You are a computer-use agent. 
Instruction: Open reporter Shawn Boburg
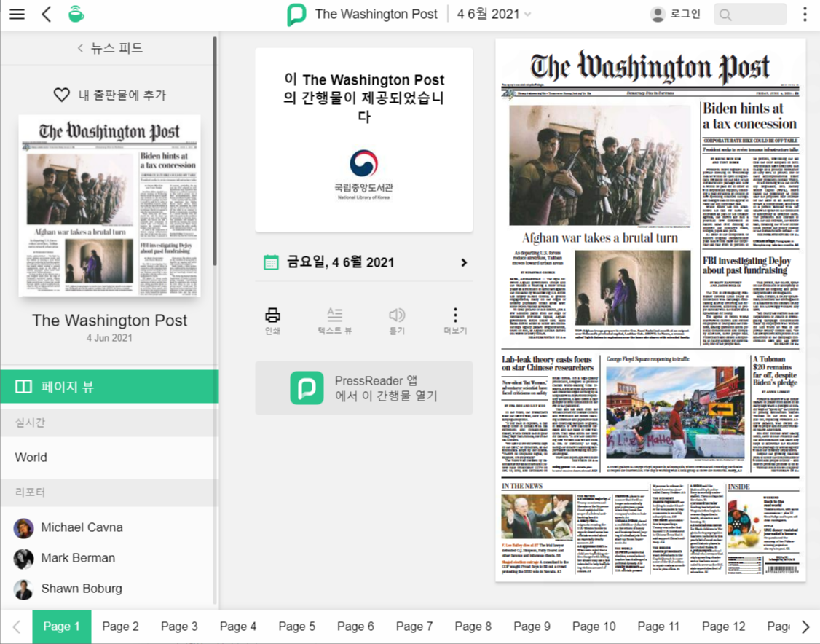click(109, 589)
